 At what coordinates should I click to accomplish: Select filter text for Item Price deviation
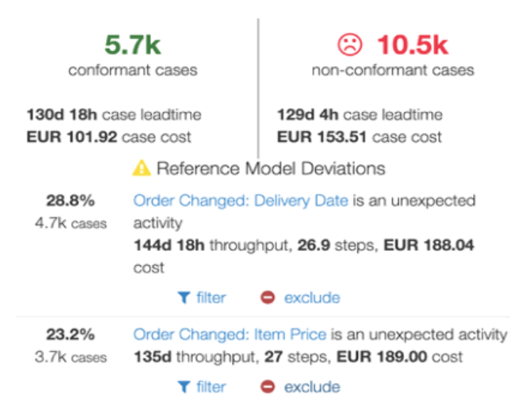[x=211, y=387]
